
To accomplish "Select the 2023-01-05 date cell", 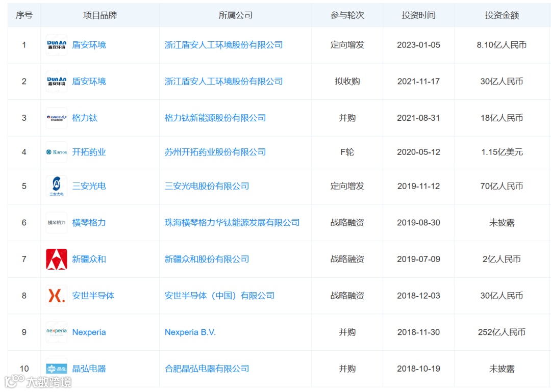I will click(418, 45).
